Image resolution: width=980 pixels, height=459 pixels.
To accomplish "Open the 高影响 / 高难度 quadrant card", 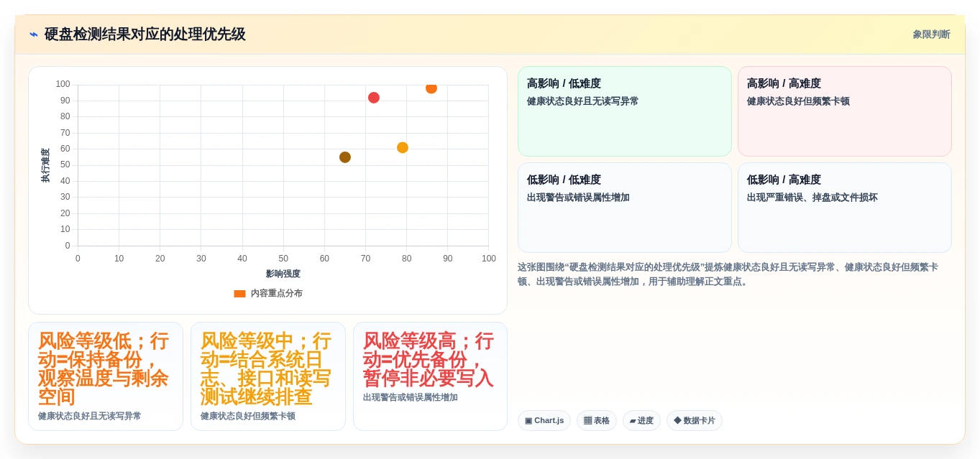I will point(845,111).
